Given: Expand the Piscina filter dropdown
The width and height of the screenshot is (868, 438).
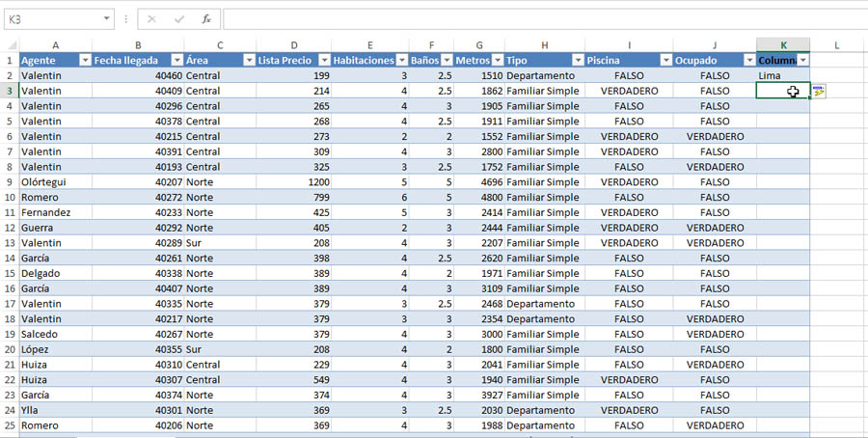Looking at the screenshot, I should click(x=665, y=60).
